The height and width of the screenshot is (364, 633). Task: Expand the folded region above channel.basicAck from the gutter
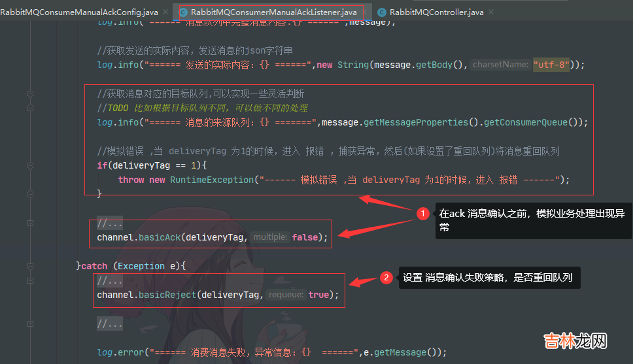click(x=30, y=223)
